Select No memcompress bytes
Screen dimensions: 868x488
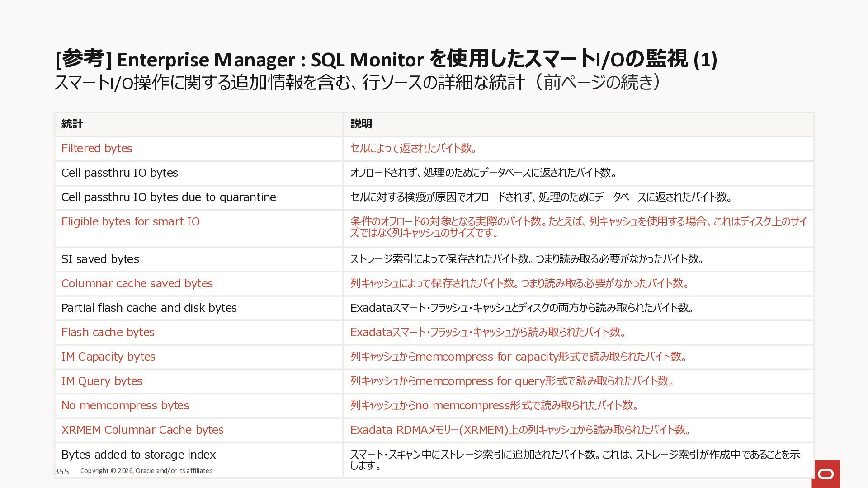[x=125, y=405]
